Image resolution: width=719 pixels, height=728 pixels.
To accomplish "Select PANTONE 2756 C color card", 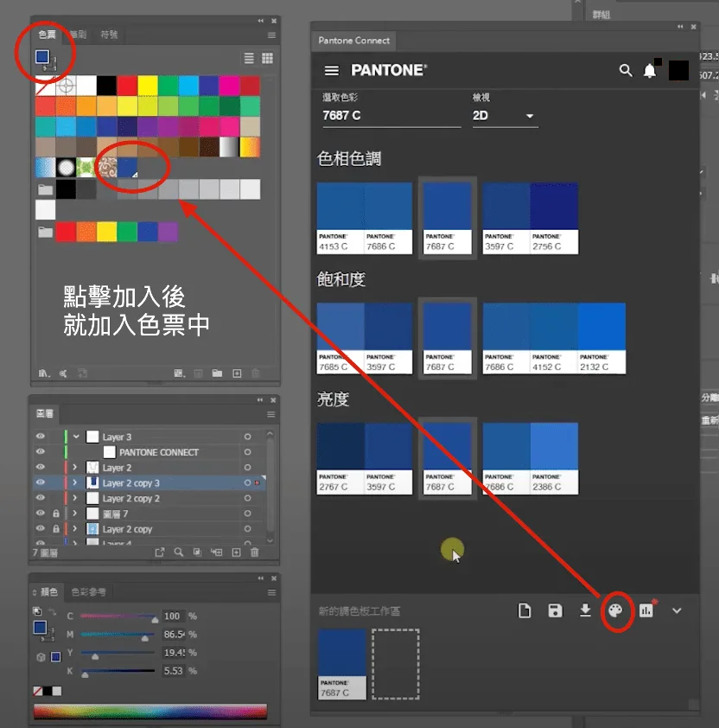I will coord(554,218).
